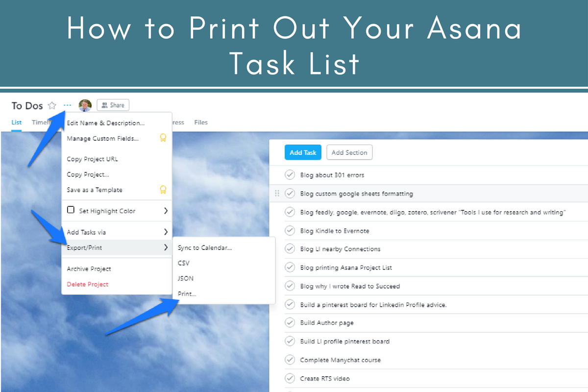Favorite the To Dos project with the star icon

52,105
